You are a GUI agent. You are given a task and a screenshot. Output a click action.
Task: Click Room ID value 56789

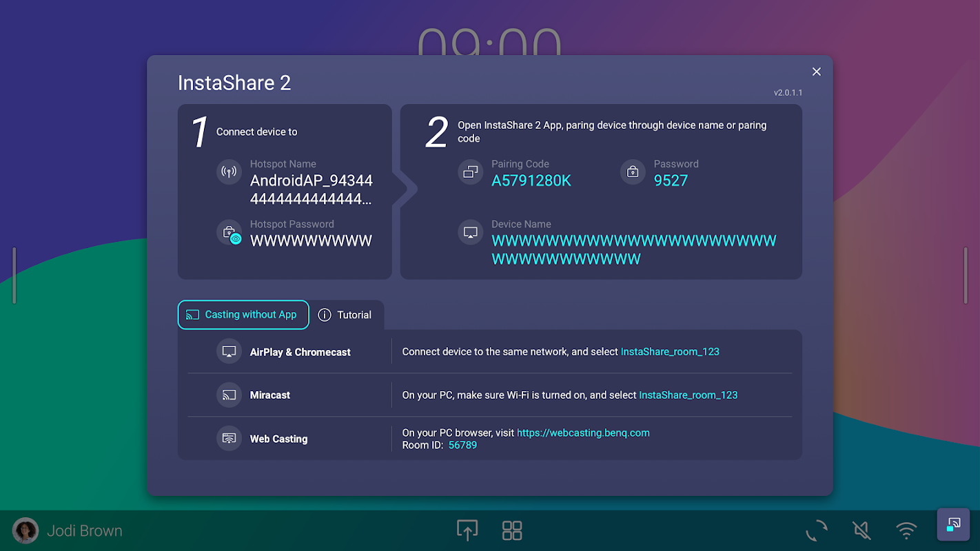(x=462, y=445)
